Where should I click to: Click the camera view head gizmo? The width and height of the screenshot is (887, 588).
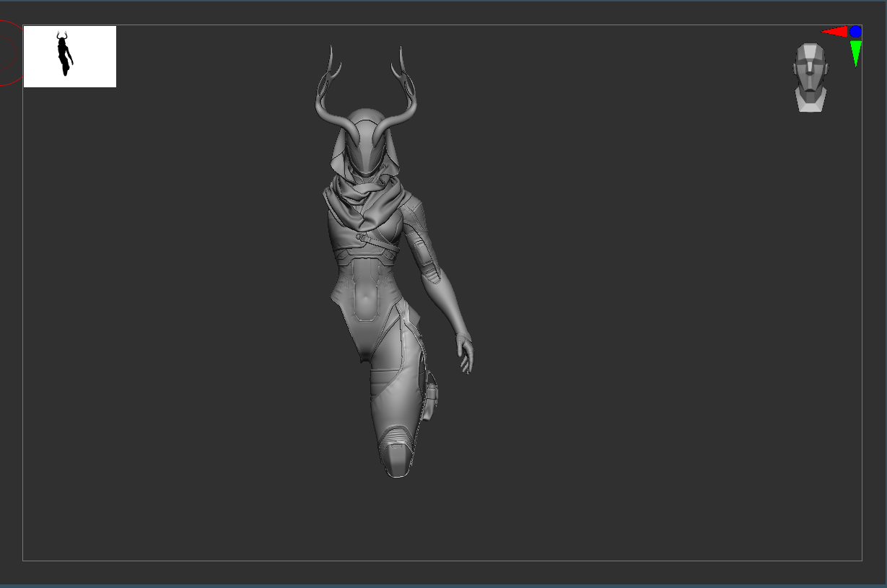(x=810, y=76)
